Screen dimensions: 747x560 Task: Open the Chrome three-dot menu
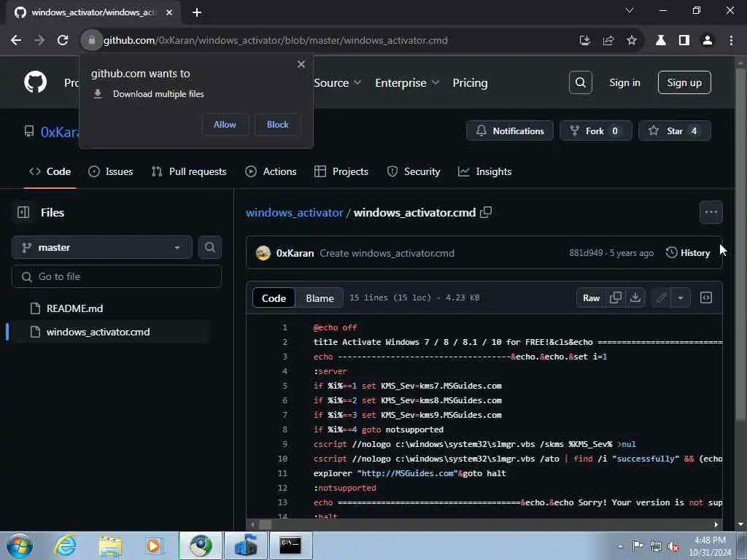(x=731, y=41)
